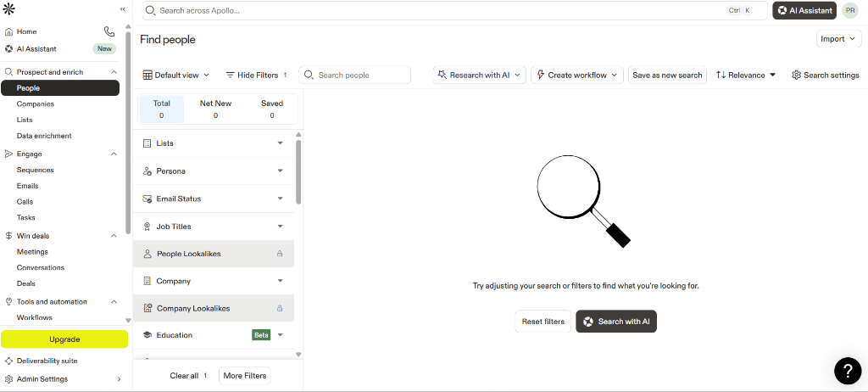Open Research with AI dropdown

(x=480, y=75)
